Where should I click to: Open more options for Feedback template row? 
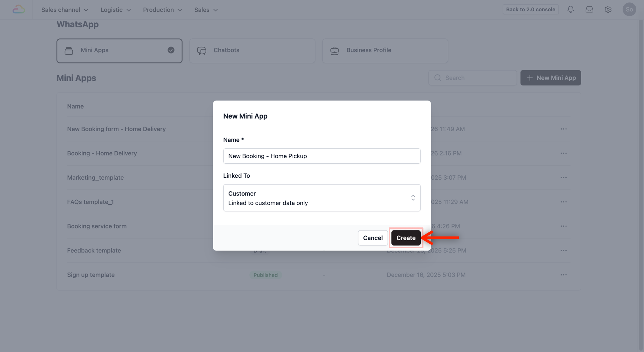point(564,250)
